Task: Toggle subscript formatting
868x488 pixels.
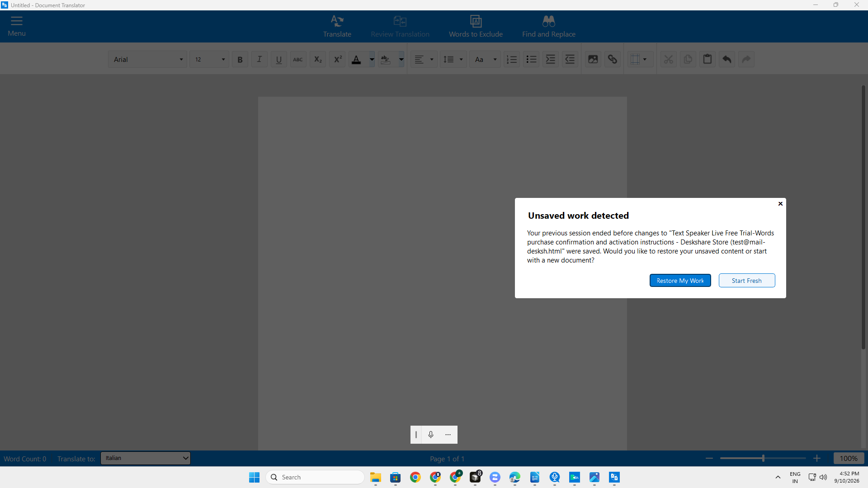Action: [x=318, y=59]
